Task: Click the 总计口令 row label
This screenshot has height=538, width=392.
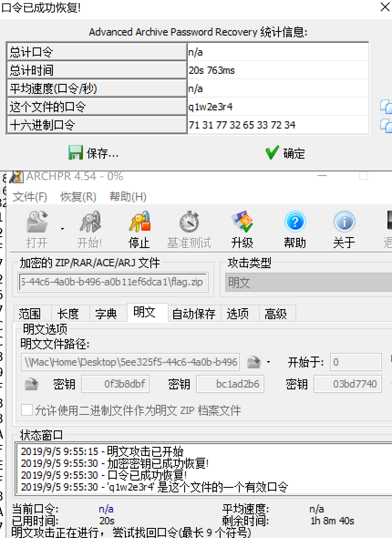Action: tap(97, 52)
